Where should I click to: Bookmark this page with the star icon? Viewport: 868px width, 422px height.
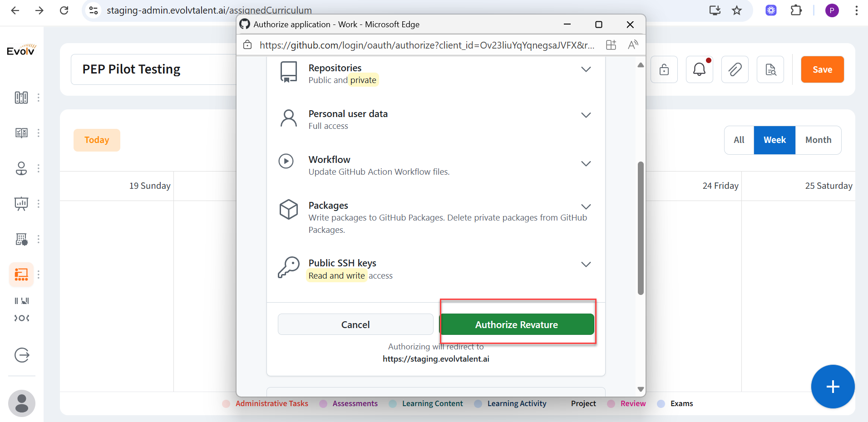click(x=737, y=10)
